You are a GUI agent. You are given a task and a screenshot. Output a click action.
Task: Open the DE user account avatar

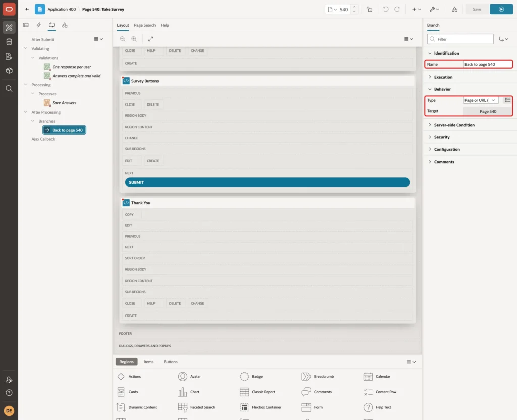[9, 411]
